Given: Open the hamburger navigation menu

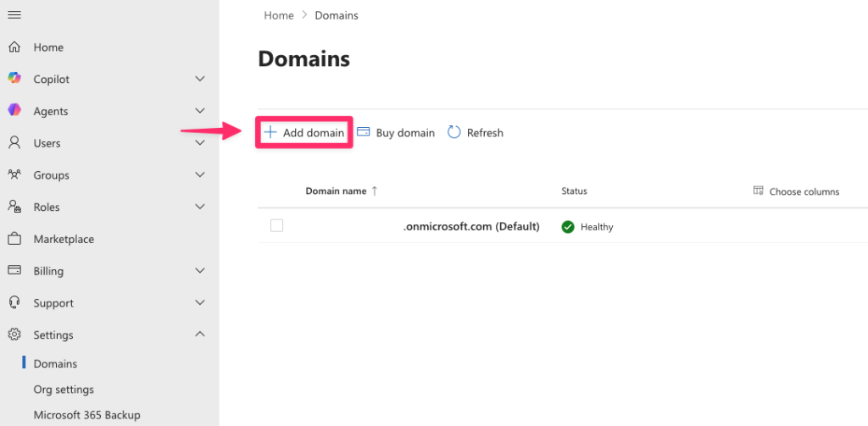Looking at the screenshot, I should (14, 15).
